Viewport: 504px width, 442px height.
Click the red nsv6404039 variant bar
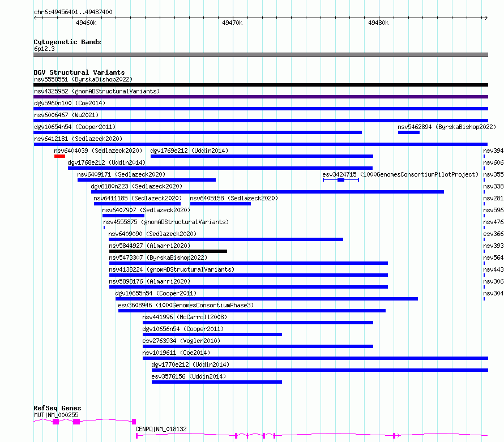pos(60,156)
